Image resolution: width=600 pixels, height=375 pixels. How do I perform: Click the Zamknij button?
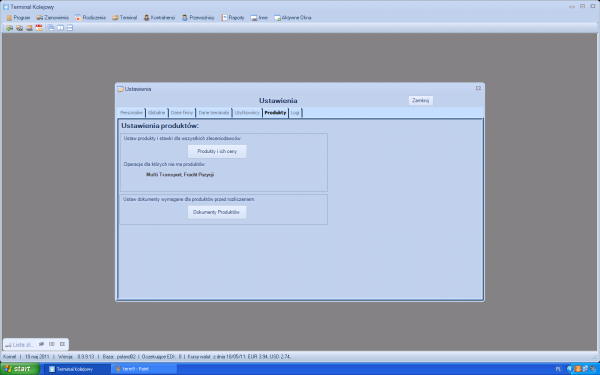[421, 101]
